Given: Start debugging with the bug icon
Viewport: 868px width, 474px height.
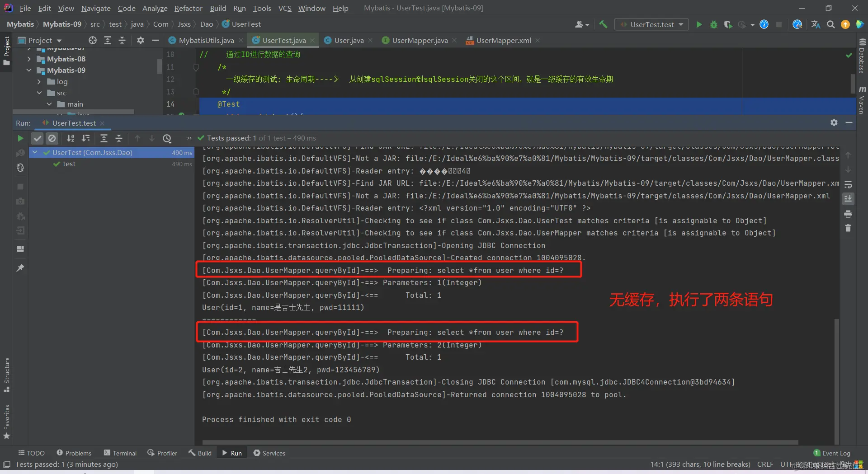Looking at the screenshot, I should point(713,24).
